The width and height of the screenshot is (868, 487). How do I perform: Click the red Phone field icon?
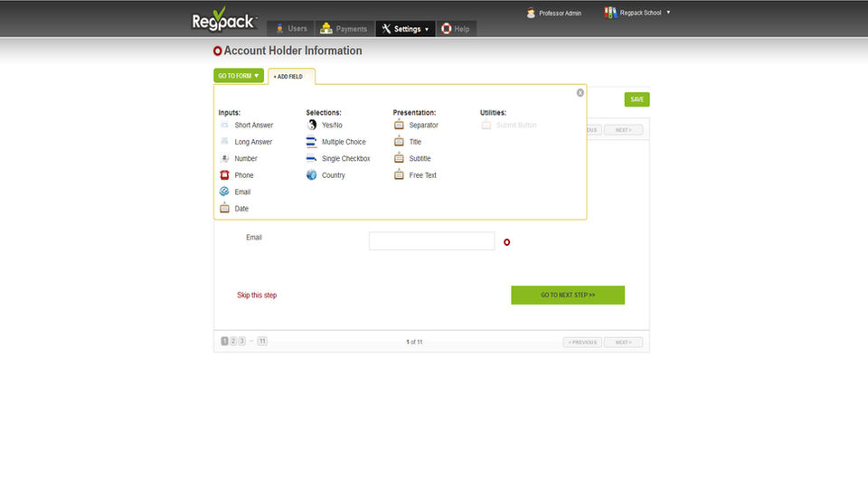224,175
